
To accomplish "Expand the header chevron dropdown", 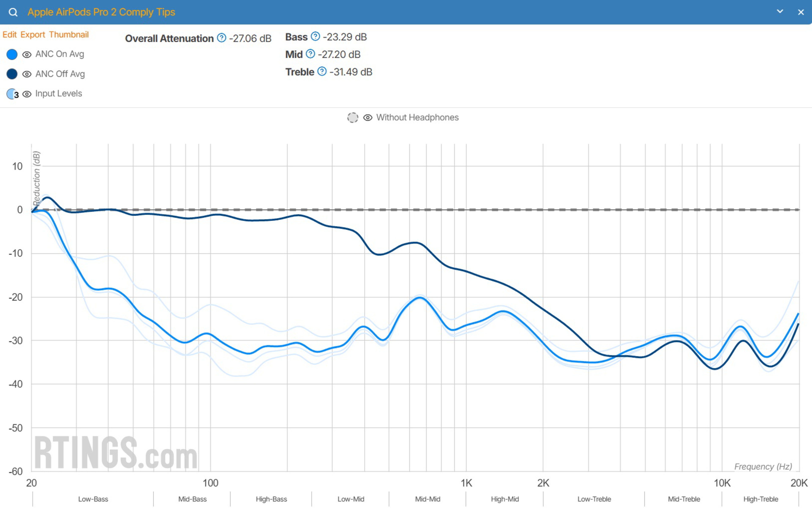I will pyautogui.click(x=780, y=11).
